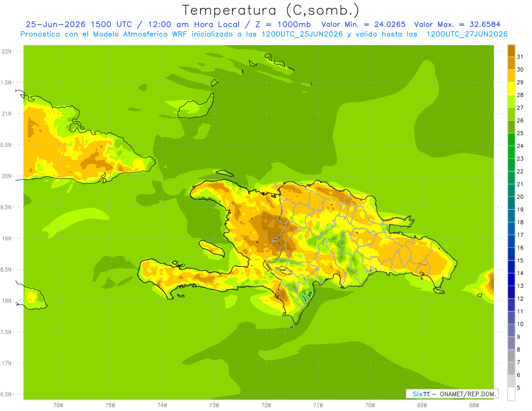Click the "22N" latitude axis label
The width and height of the screenshot is (532, 411).
8,51
